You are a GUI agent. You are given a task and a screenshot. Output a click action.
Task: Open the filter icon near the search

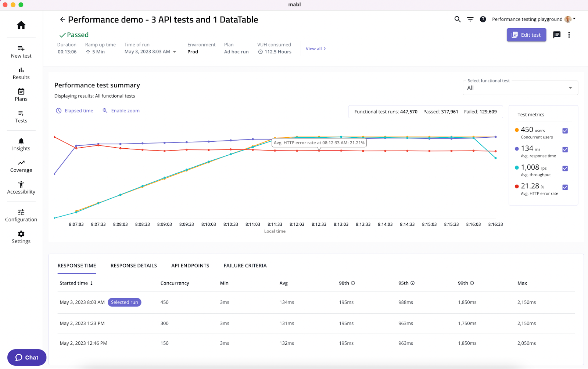point(470,19)
